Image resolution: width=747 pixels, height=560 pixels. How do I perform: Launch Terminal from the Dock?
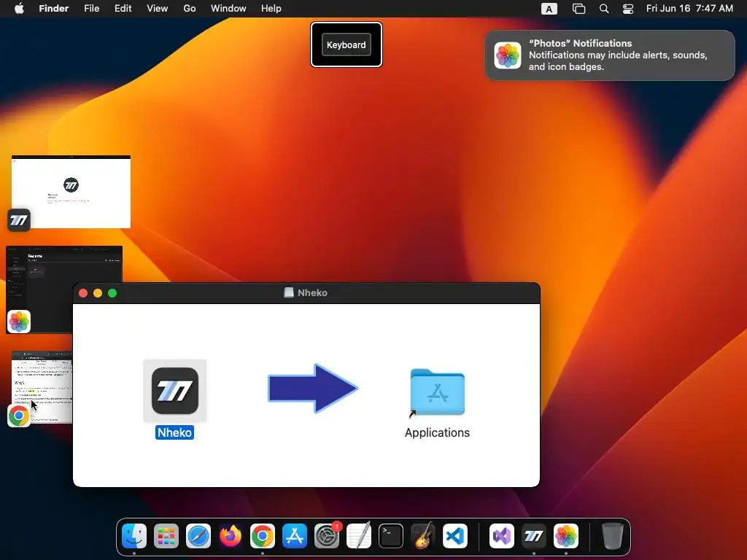point(391,536)
